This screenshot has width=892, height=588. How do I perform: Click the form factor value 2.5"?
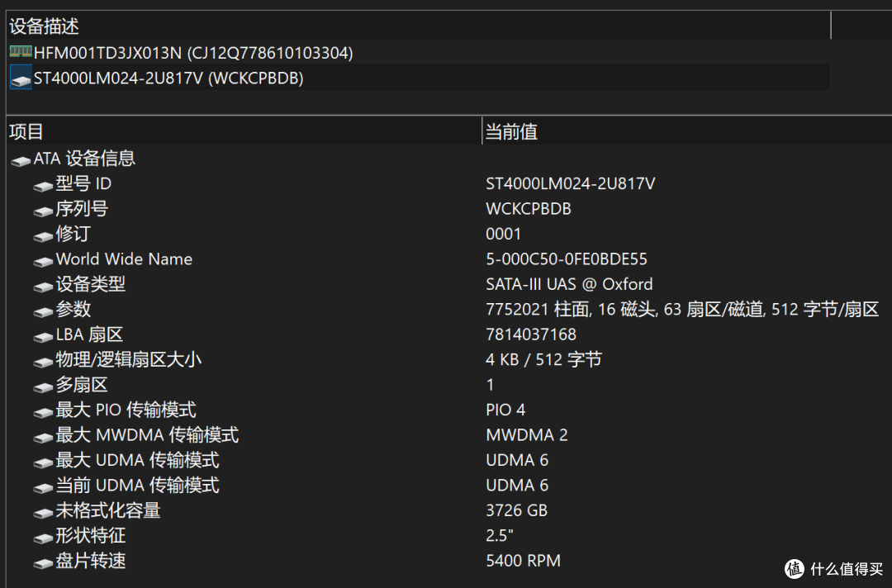click(x=499, y=536)
